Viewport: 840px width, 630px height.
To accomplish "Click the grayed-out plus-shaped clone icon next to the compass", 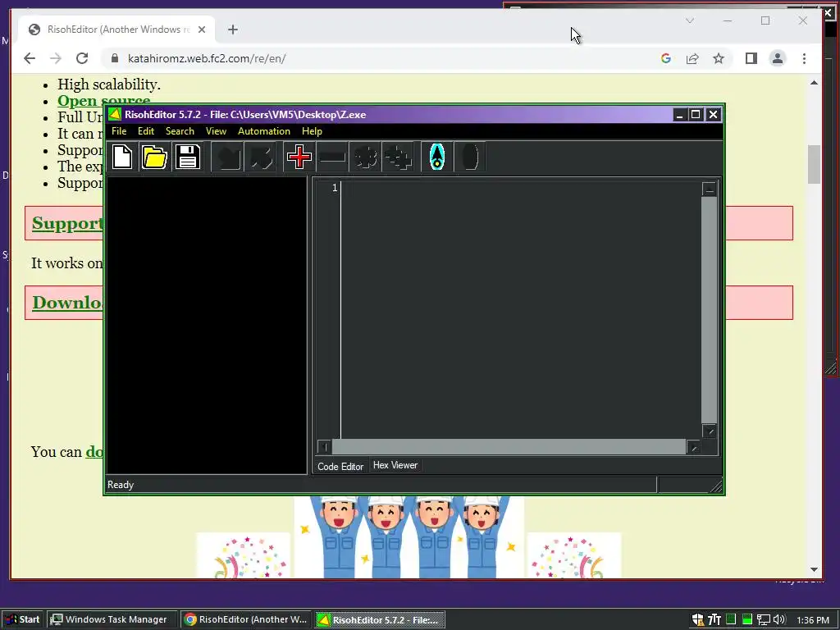I will coord(398,157).
